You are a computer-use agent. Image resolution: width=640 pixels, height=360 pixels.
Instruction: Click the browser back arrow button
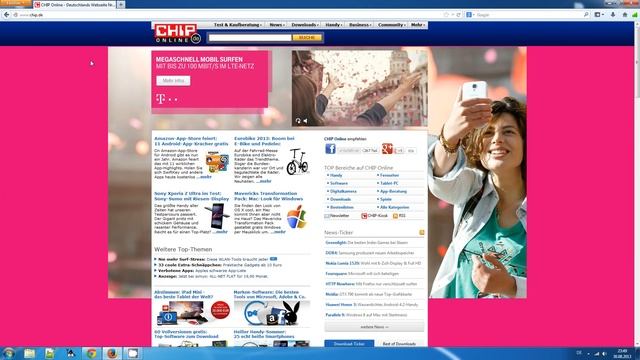coord(7,15)
